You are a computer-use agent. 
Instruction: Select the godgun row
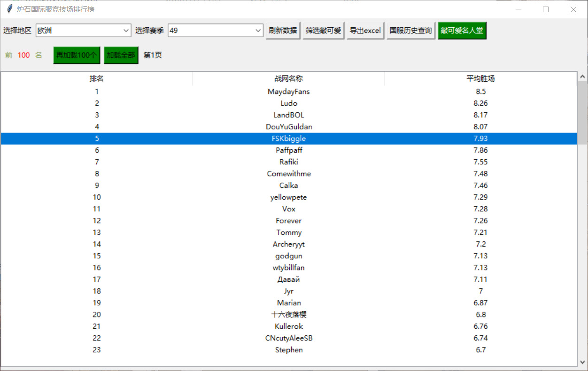coord(289,256)
